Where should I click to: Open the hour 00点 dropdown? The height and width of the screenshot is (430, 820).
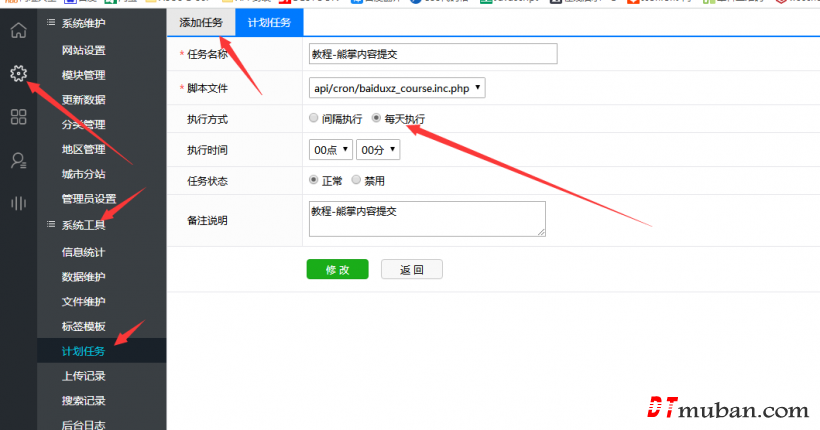[x=332, y=149]
